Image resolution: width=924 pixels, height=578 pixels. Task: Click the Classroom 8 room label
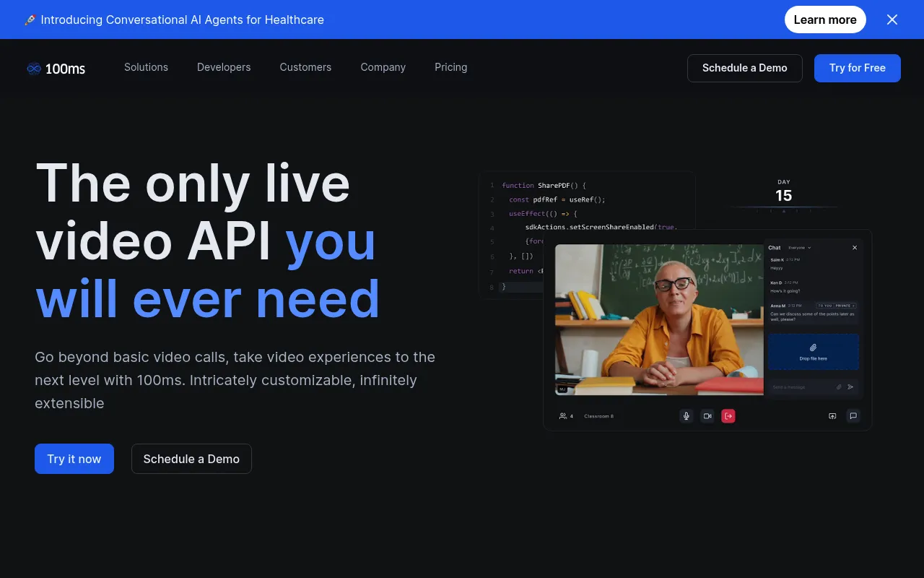[x=598, y=416]
